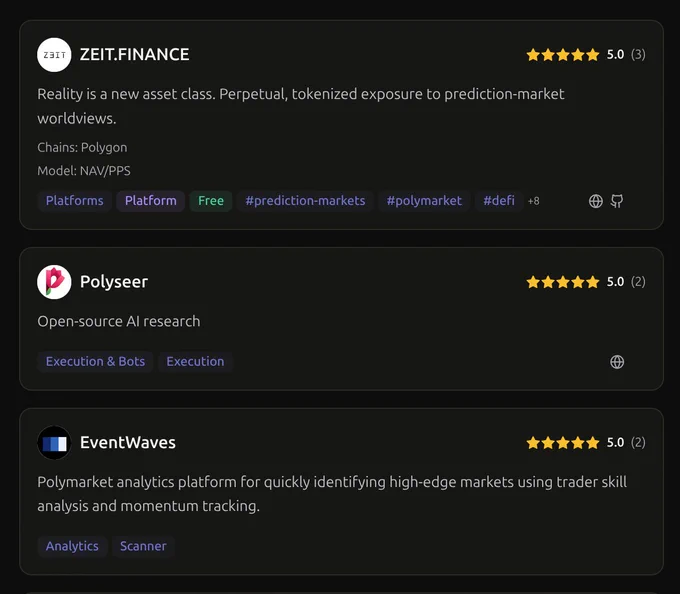Select the Platforms category tag
The height and width of the screenshot is (594, 680).
(75, 201)
